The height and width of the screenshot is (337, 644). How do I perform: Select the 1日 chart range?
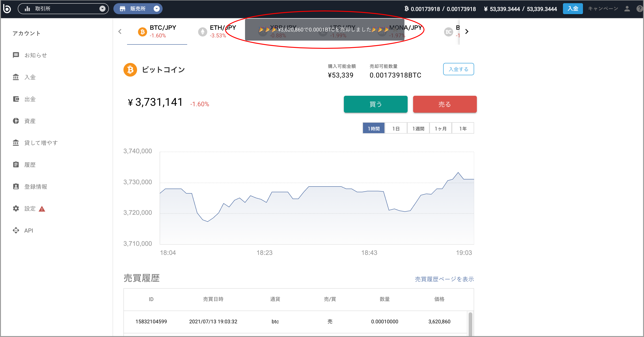pyautogui.click(x=396, y=128)
